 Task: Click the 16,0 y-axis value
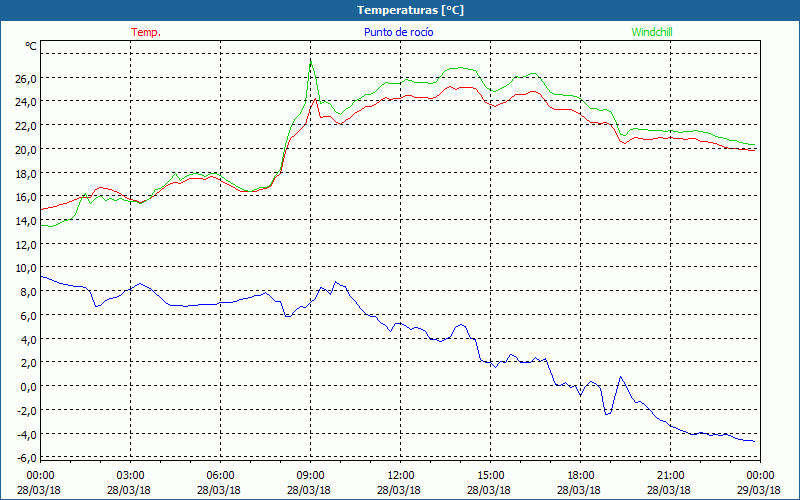(x=25, y=197)
